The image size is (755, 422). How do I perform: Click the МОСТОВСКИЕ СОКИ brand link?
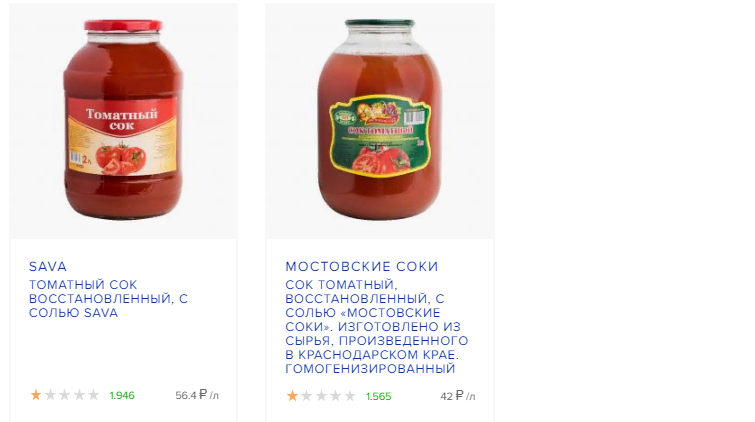point(362,266)
